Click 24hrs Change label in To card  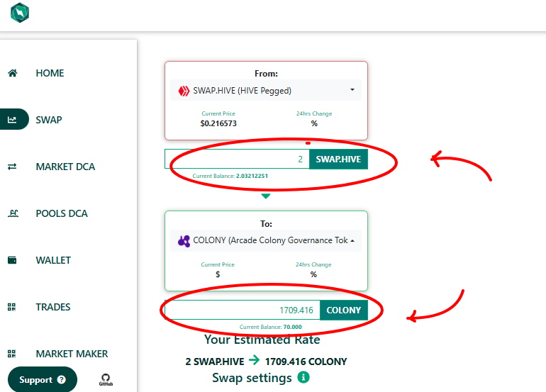tap(313, 264)
